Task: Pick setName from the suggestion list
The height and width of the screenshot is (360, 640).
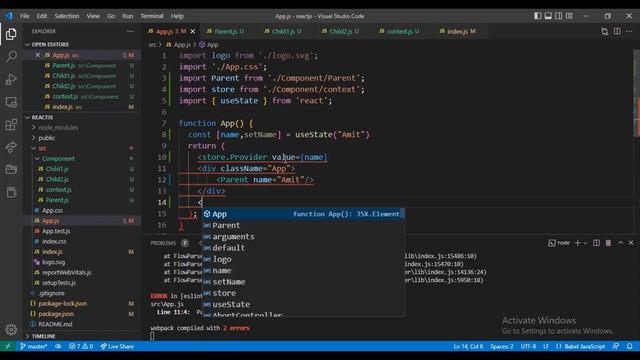Action: coord(303,282)
